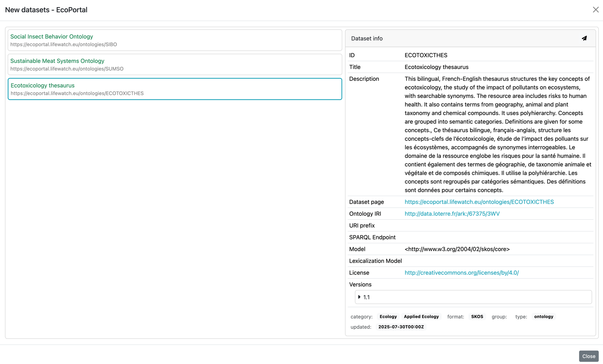Click the SIBO ontology URL text
Image resolution: width=603 pixels, height=364 pixels.
pos(64,45)
